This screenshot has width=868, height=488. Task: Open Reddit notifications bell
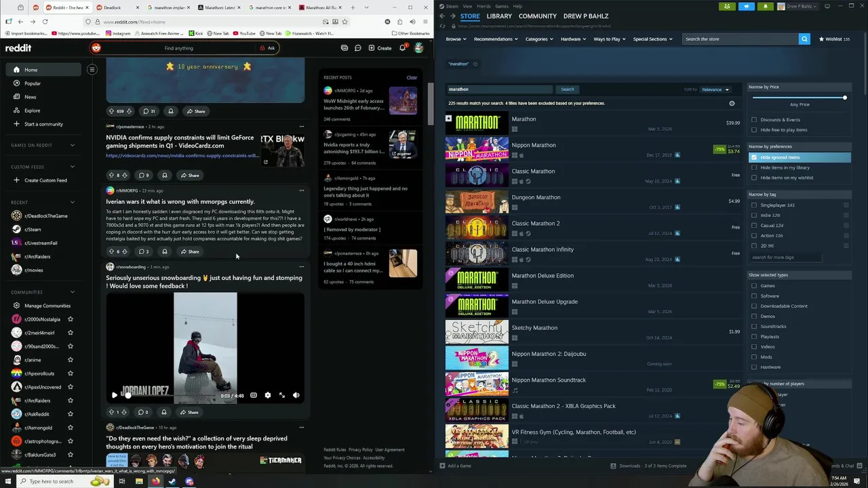pyautogui.click(x=402, y=48)
